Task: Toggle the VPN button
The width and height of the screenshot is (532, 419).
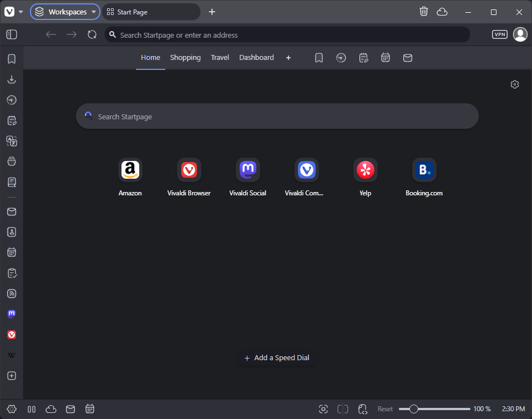Action: [x=500, y=34]
